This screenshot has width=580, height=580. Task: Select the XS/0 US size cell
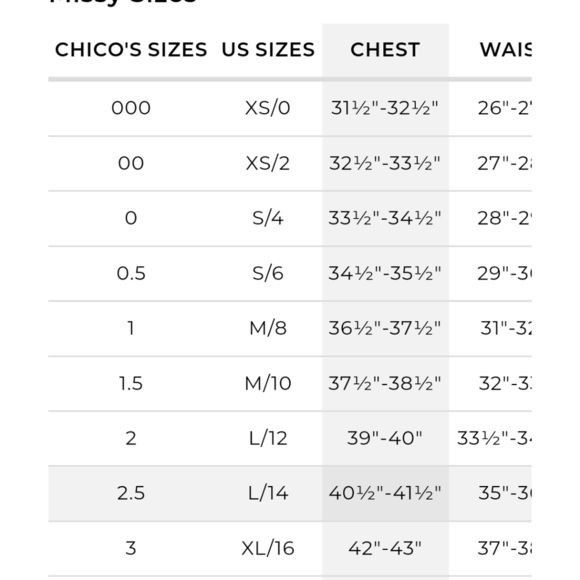point(268,108)
